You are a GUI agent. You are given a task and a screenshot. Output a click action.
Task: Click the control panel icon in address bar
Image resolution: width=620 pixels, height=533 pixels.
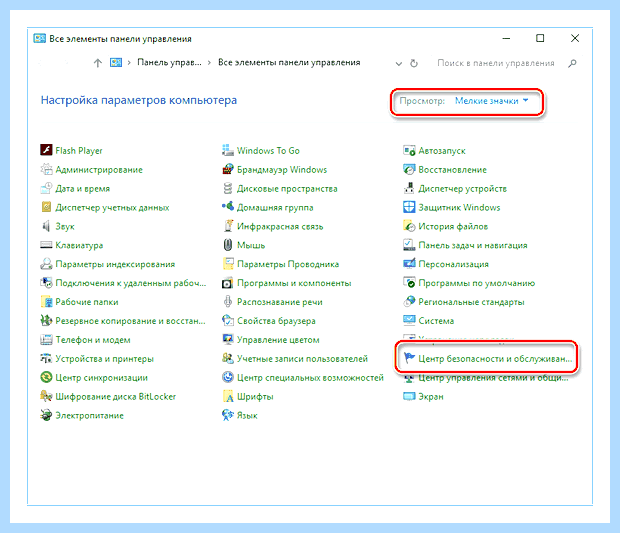[116, 62]
